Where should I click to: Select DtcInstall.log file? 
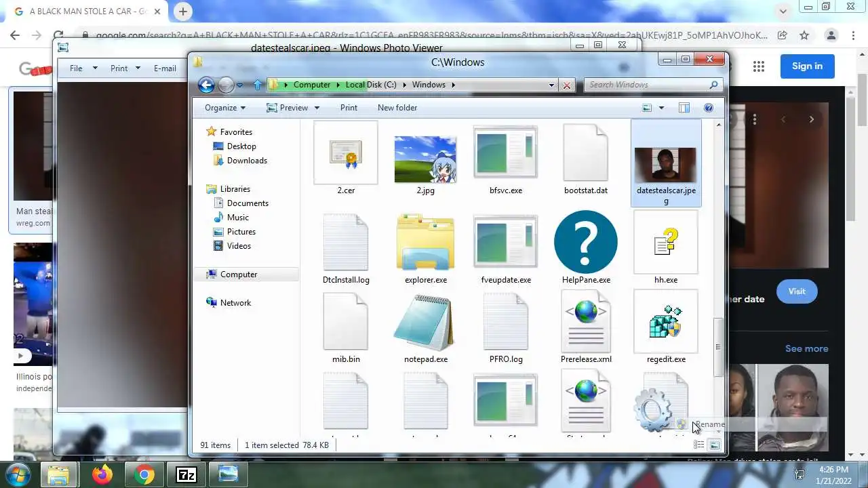(346, 247)
